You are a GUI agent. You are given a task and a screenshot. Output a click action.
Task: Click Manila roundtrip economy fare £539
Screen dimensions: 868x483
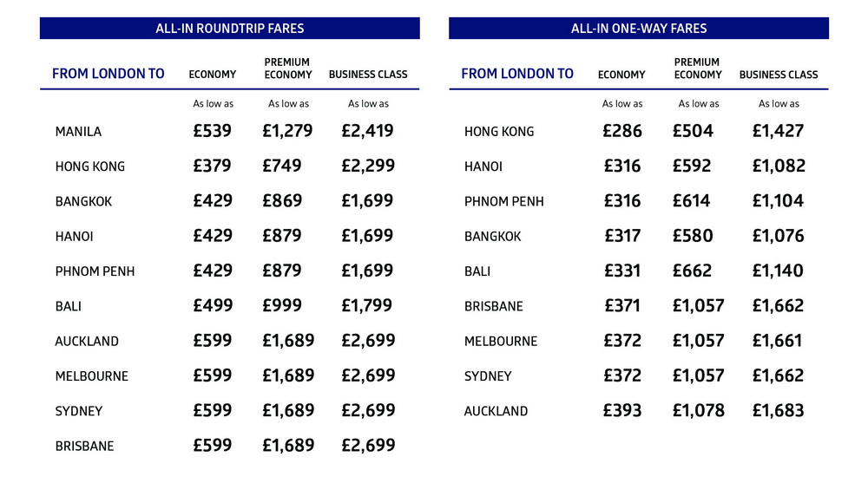click(x=212, y=131)
